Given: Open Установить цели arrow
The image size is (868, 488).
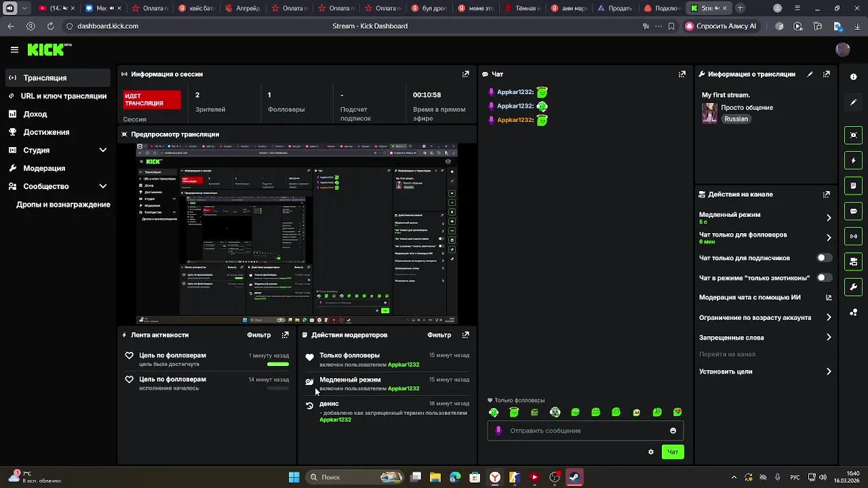Looking at the screenshot, I should (829, 371).
